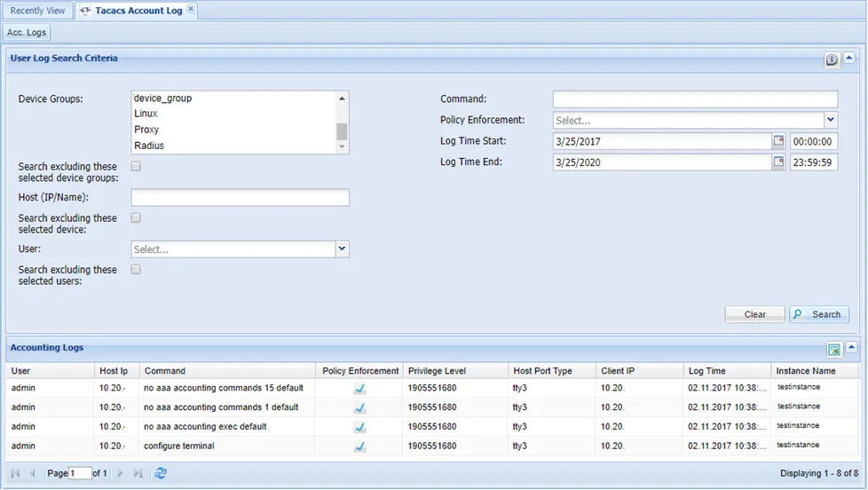Sort by the Instance Name column header
The width and height of the screenshot is (868, 490).
point(816,370)
